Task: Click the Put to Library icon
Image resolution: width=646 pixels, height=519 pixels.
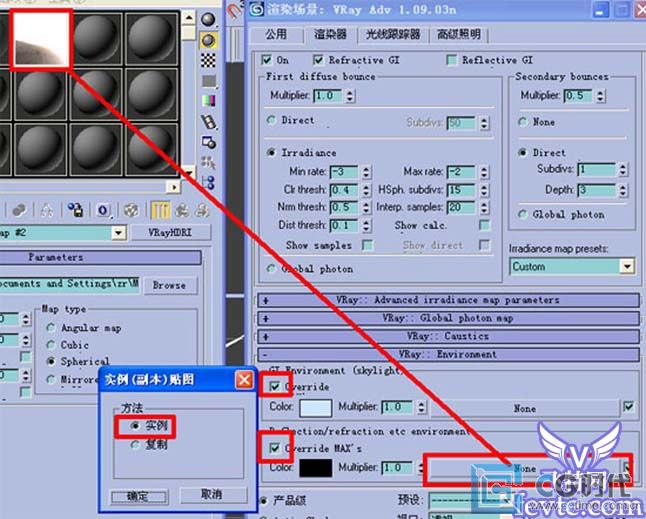Action: (75, 210)
